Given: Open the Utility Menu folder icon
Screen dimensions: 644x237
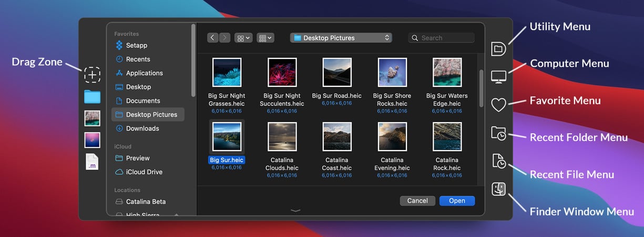Looking at the screenshot, I should 498,49.
